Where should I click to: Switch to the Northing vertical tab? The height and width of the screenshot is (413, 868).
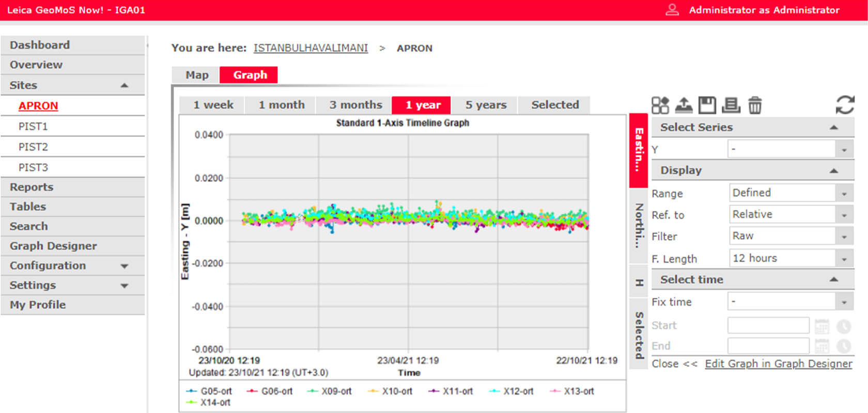coord(639,225)
